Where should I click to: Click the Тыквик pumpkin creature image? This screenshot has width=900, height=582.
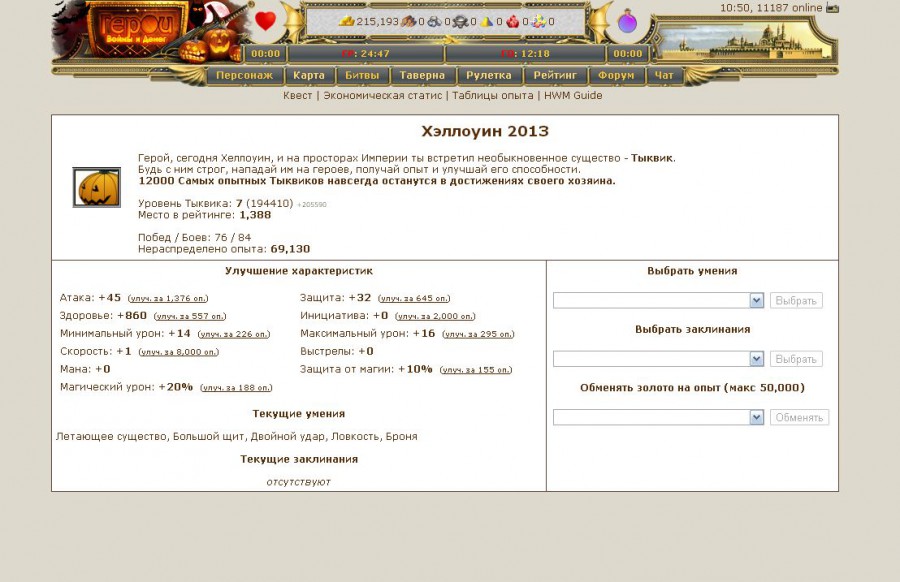tap(96, 187)
